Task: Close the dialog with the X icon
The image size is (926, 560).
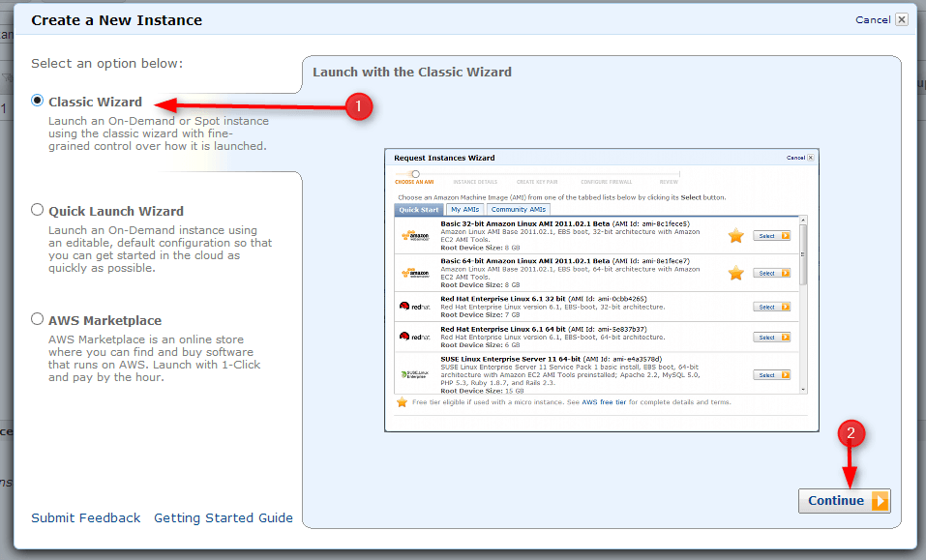Action: pyautogui.click(x=902, y=19)
